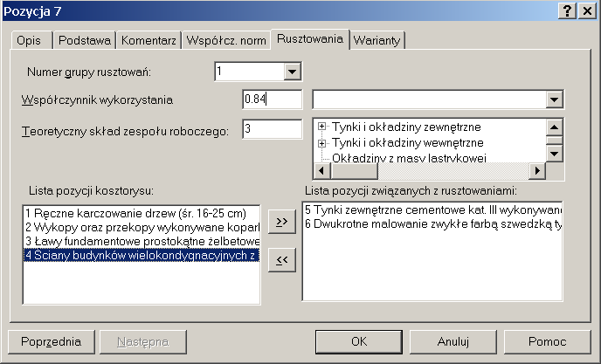Move selected item right with >> button

coord(280,223)
